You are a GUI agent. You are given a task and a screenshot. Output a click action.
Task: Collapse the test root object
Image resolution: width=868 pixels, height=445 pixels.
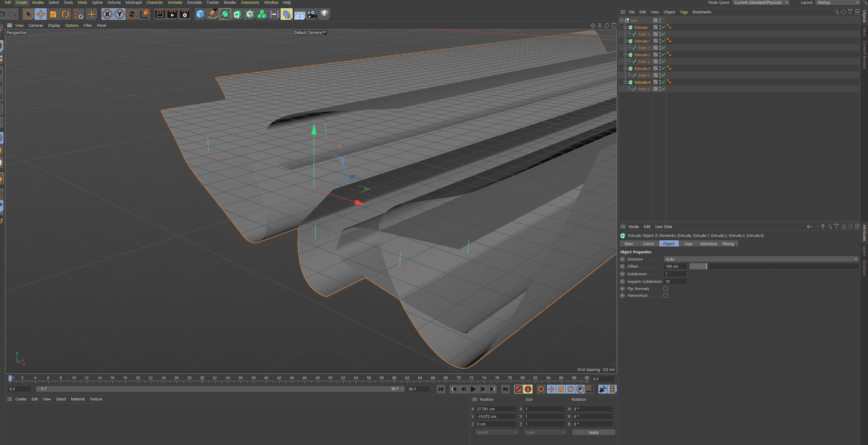[x=621, y=20]
